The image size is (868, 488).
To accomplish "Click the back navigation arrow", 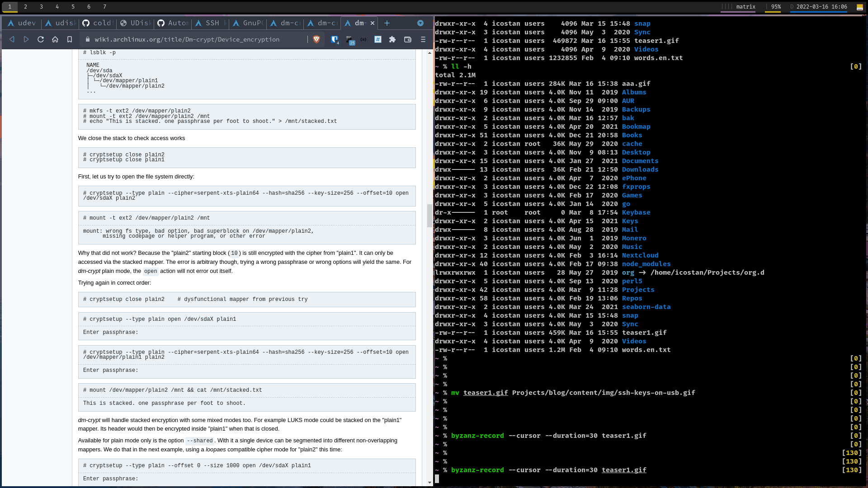I will point(12,39).
